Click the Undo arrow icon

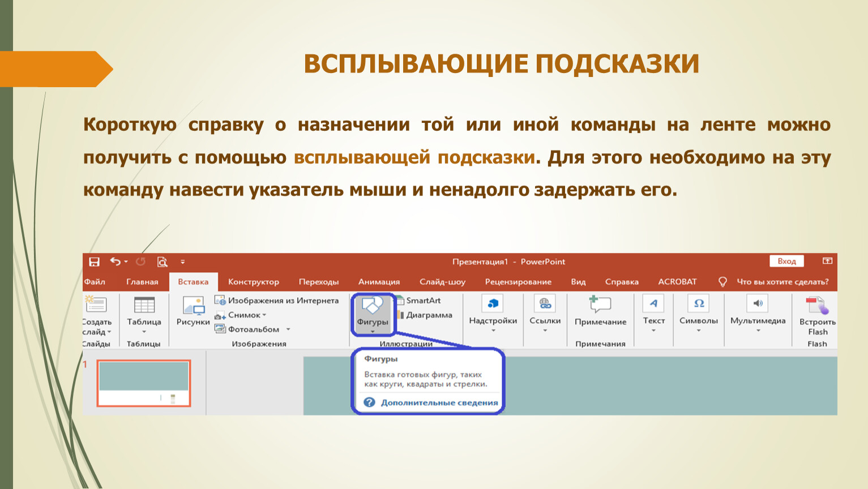116,261
